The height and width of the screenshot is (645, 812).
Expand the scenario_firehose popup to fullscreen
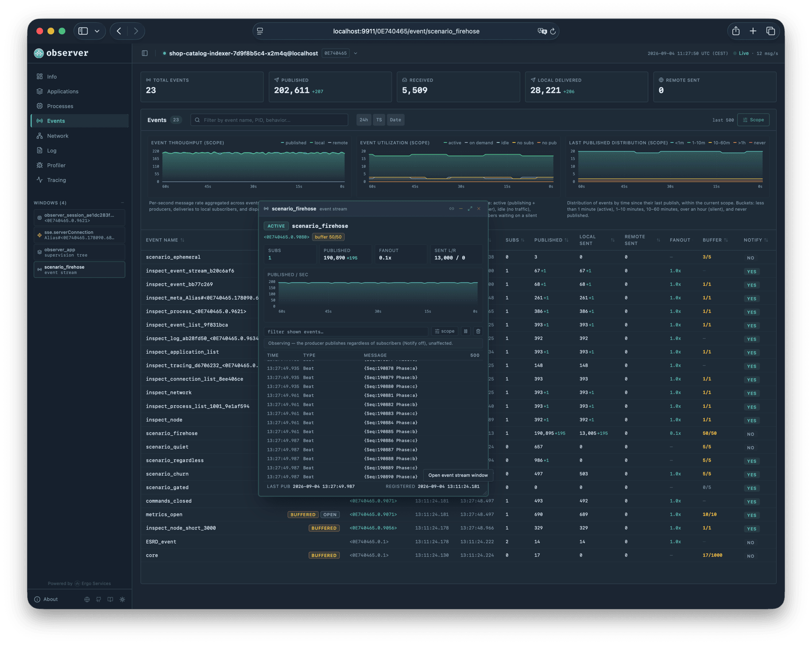[470, 209]
